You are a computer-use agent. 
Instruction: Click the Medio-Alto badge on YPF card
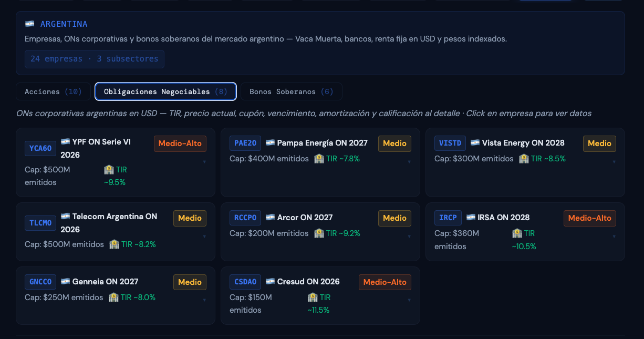pos(180,143)
